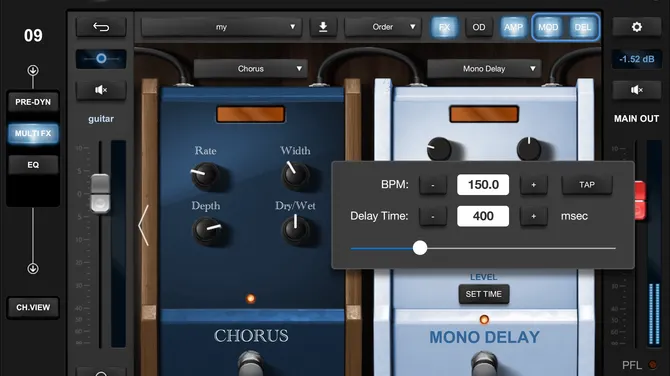Click the upper signal flow arrow icon
The width and height of the screenshot is (670, 376).
pyautogui.click(x=33, y=70)
